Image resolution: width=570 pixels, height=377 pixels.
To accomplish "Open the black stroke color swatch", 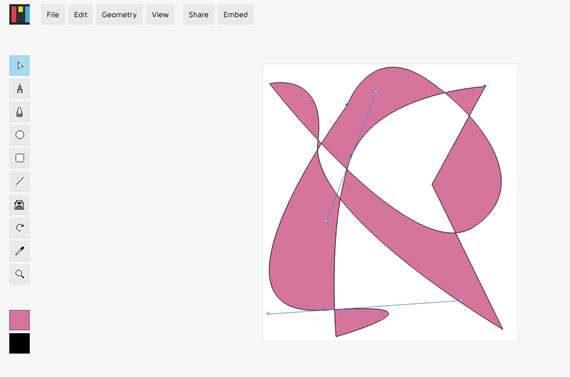I will 20,344.
